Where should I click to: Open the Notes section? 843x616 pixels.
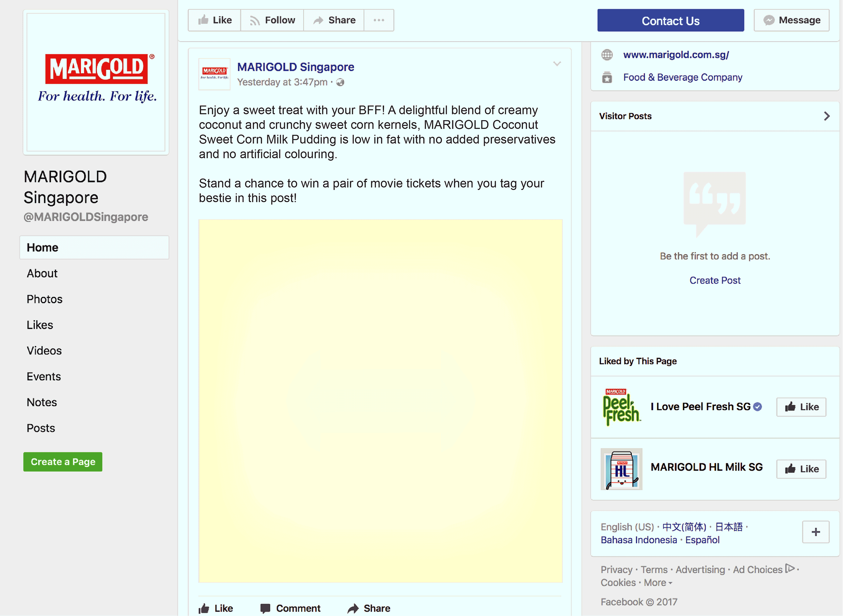(x=42, y=402)
